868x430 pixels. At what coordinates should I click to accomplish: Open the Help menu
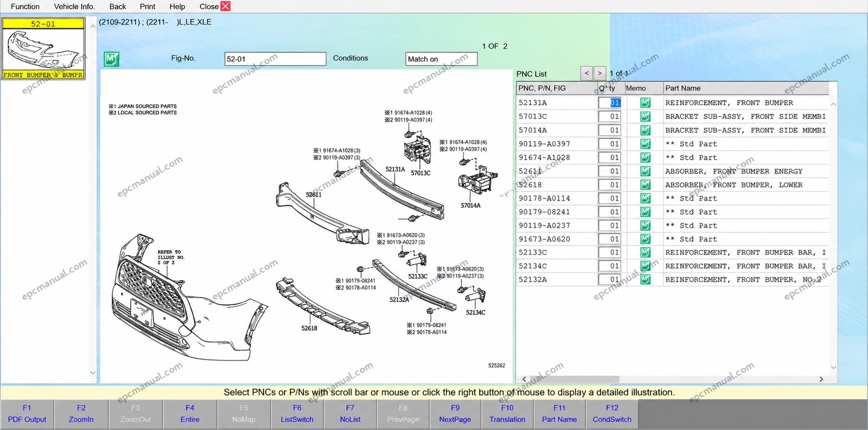coord(177,6)
